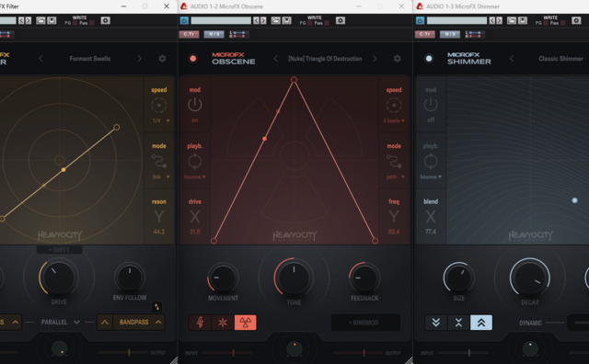The image size is (589, 364).
Task: Toggle the Shimmer effect power in the host toolbar
Action: coord(420,20)
